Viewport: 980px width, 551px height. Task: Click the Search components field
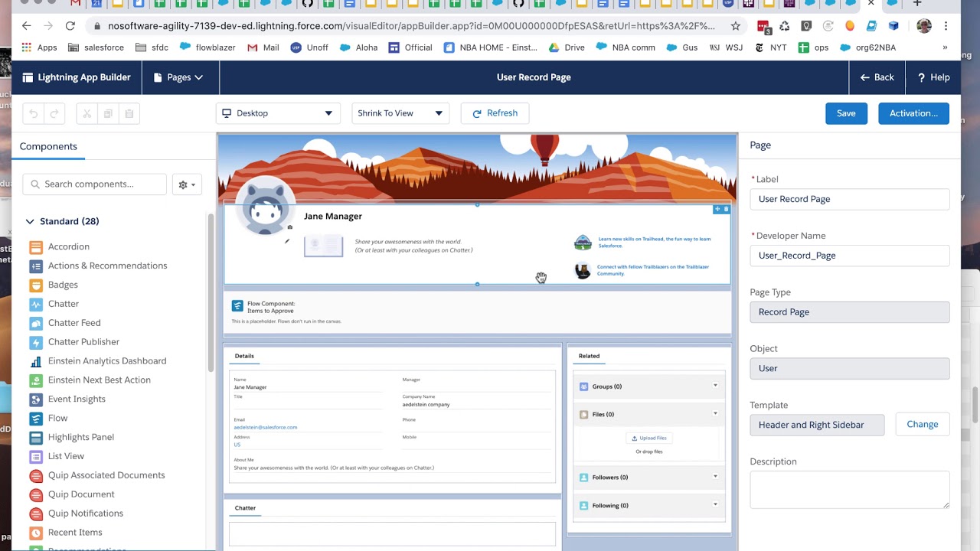(95, 184)
